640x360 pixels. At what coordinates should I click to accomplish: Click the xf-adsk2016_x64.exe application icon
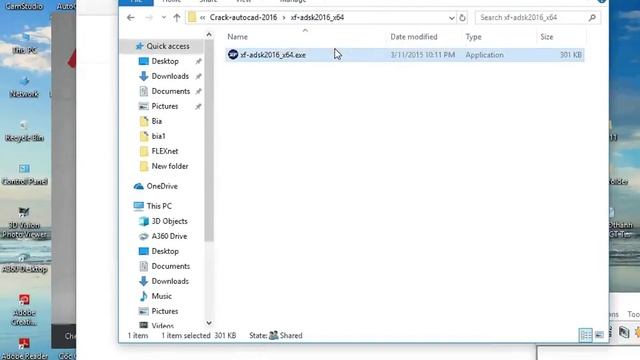233,54
